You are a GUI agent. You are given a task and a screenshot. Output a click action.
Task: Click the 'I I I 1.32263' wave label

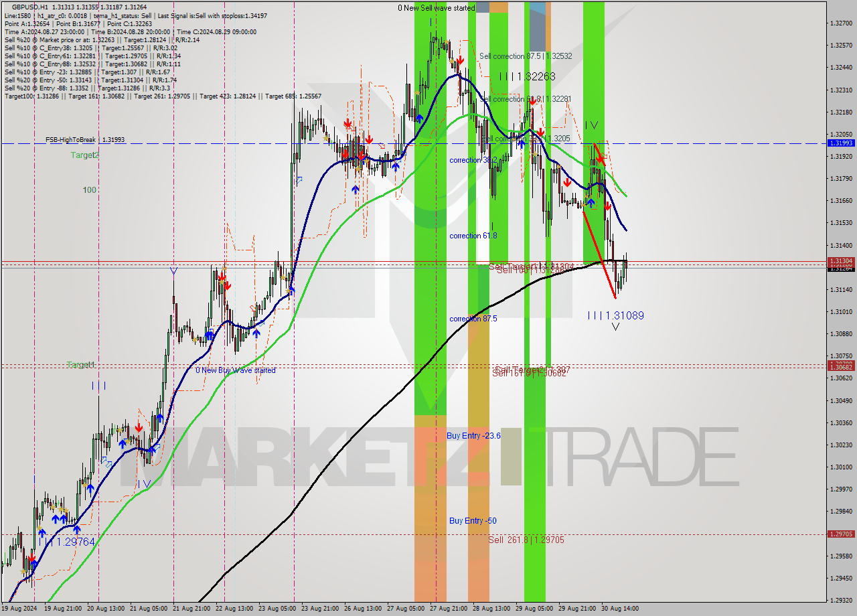pos(528,77)
